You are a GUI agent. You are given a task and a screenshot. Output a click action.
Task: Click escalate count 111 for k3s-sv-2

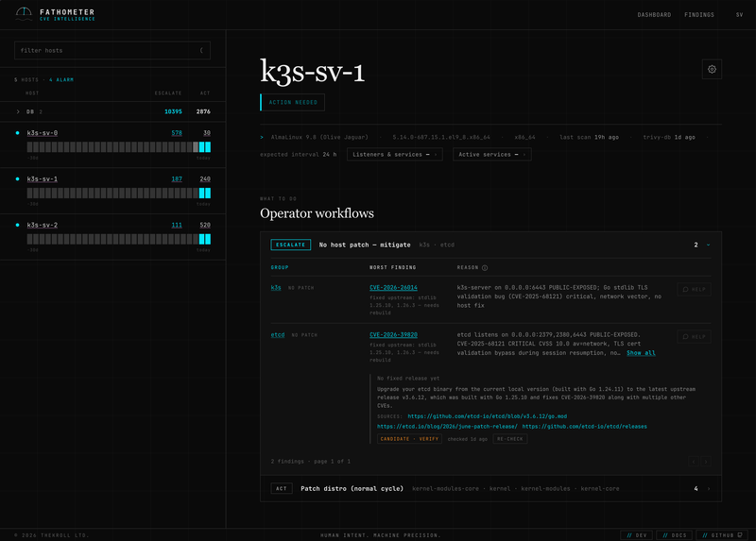pos(177,225)
